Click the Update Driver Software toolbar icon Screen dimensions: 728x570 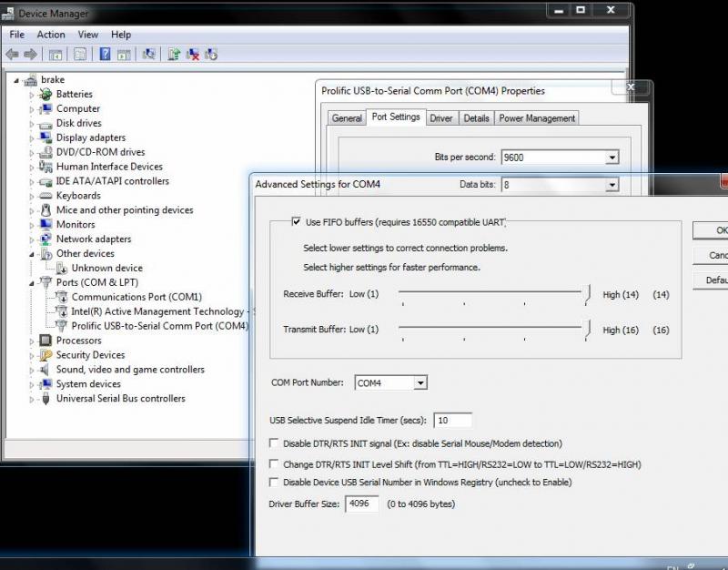(174, 55)
